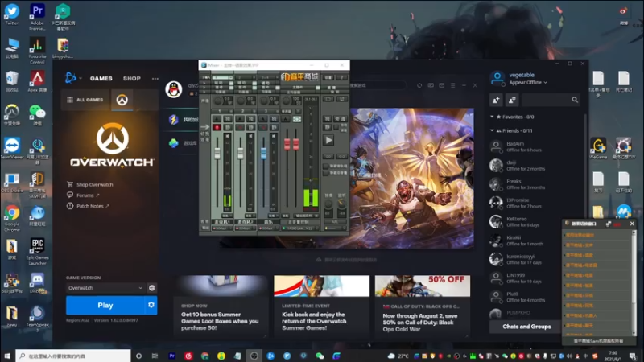Mute mixer channel 2
644x362 pixels.
(250, 127)
